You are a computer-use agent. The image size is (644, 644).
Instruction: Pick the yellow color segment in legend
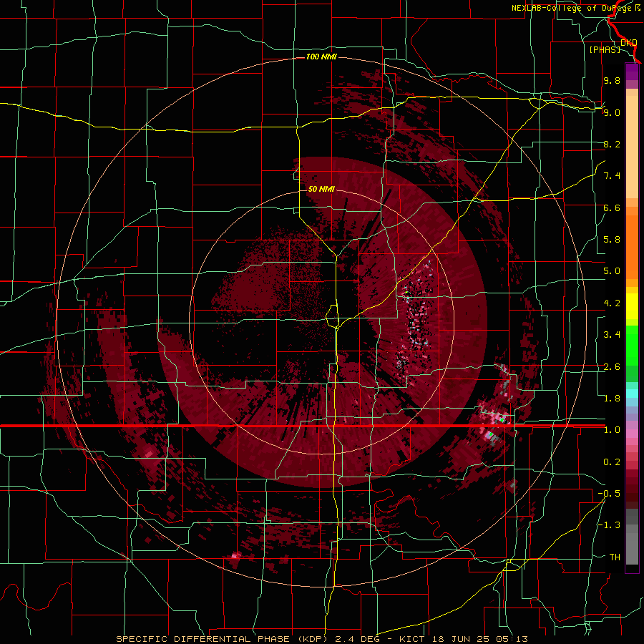(x=632, y=306)
